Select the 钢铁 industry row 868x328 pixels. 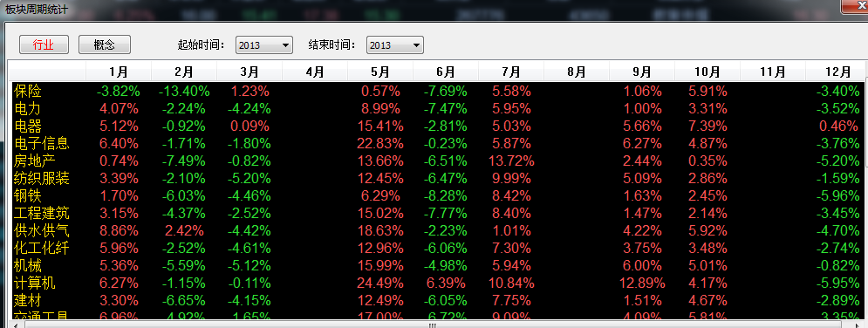pos(437,195)
